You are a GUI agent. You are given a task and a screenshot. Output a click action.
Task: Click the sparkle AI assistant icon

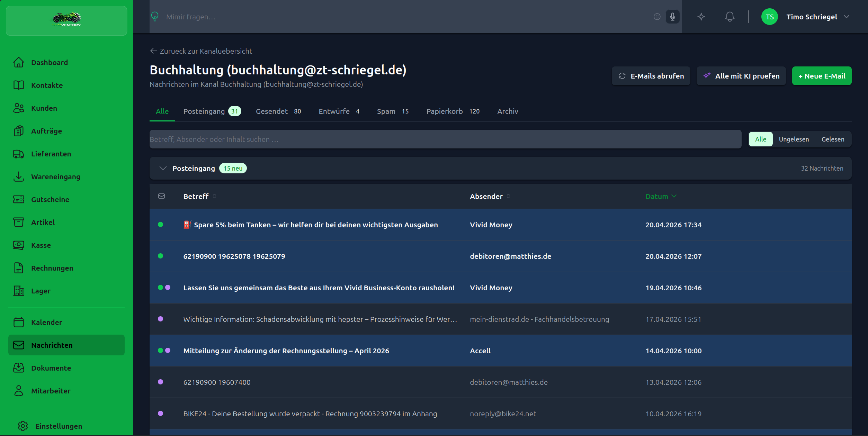click(701, 17)
